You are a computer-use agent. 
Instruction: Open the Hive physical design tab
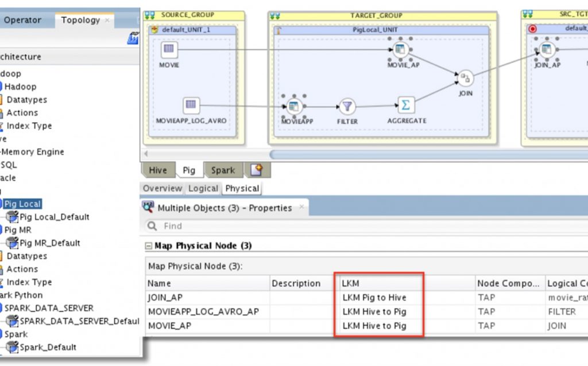158,170
